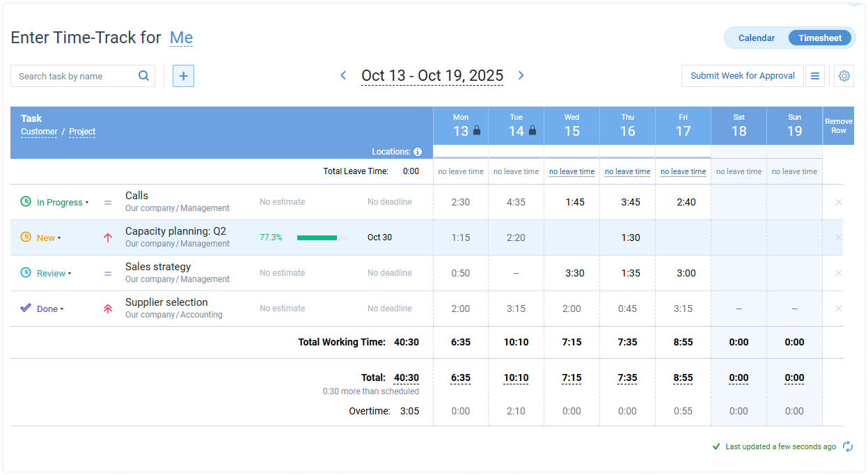Click the highest priority arrows on Supplier selection
The height and width of the screenshot is (475, 868).
(107, 307)
